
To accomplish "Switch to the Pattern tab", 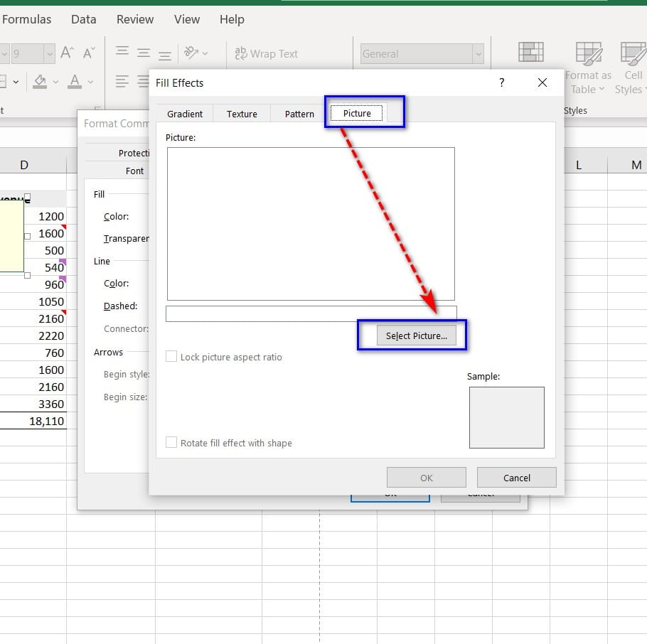I will point(299,114).
